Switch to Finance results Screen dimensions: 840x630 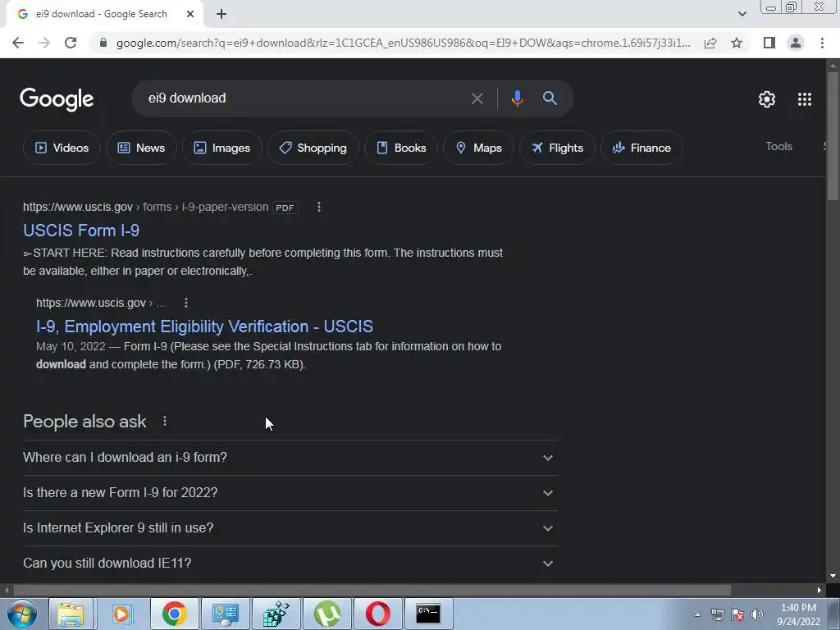tap(641, 148)
